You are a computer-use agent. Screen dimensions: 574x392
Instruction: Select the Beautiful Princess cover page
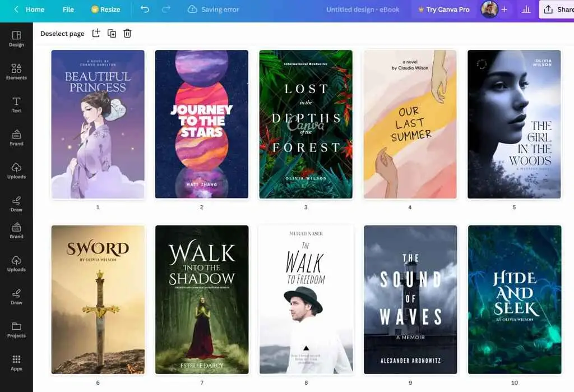tap(98, 124)
